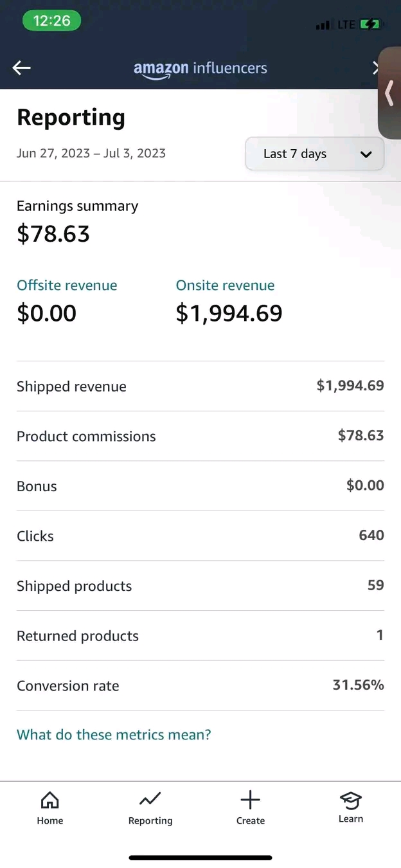
Task: Open the Learn graduation cap icon
Action: [x=351, y=800]
